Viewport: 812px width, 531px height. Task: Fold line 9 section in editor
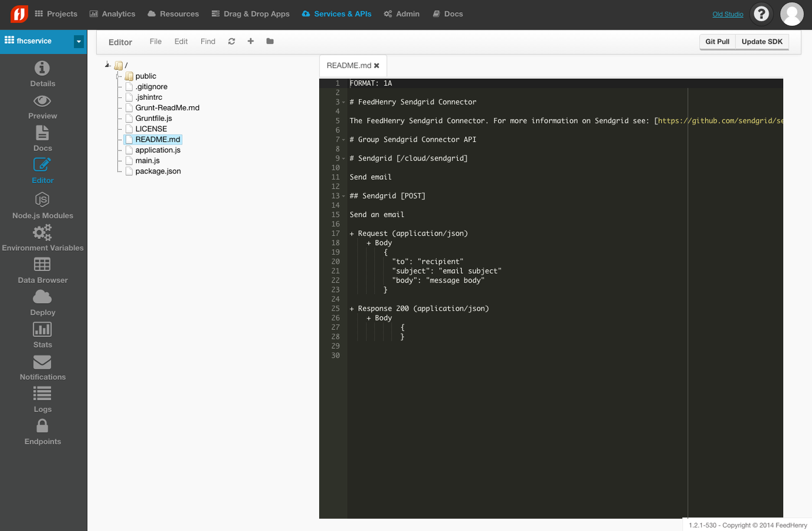tap(343, 159)
